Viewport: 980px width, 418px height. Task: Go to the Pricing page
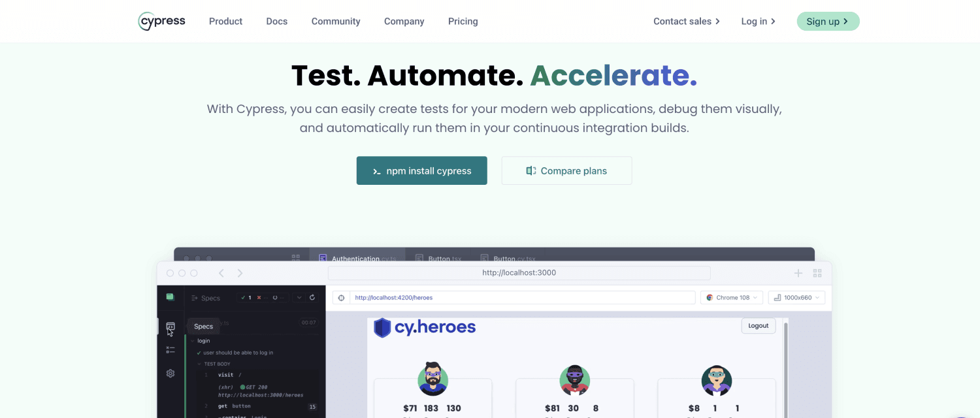[x=463, y=22]
